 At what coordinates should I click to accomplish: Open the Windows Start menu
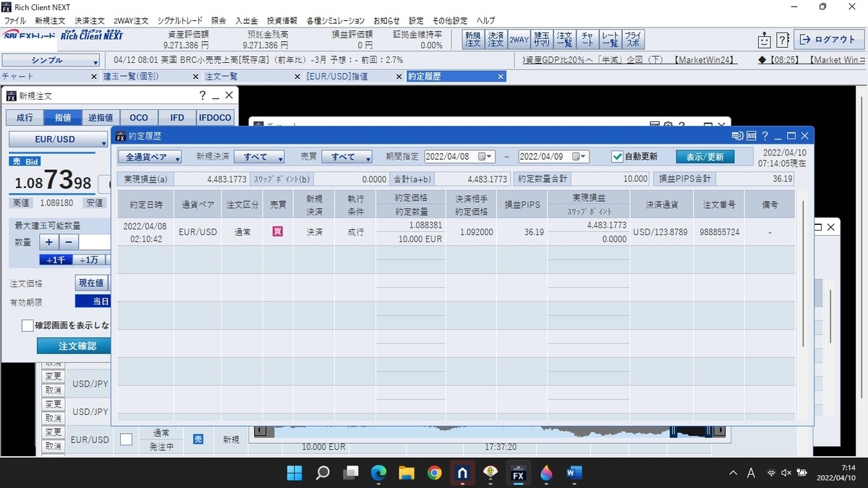click(294, 473)
